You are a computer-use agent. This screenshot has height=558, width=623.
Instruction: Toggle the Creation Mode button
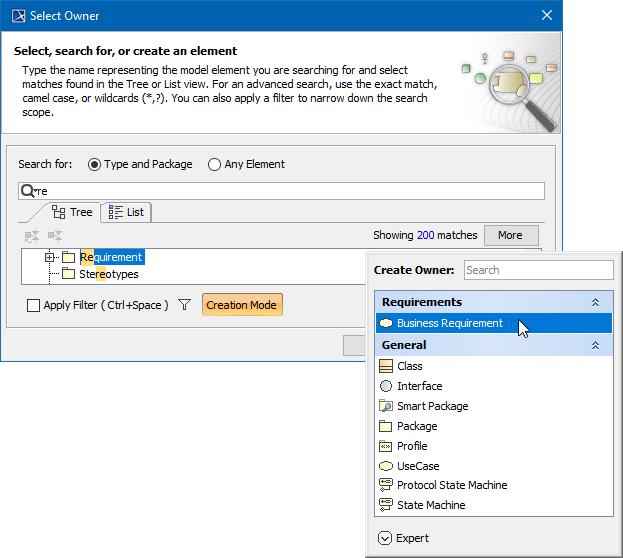pos(242,305)
